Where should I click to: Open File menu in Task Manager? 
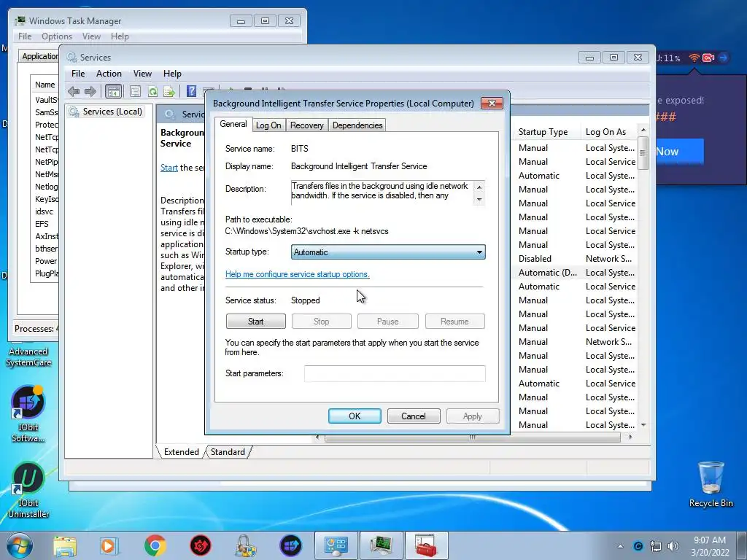tap(25, 36)
